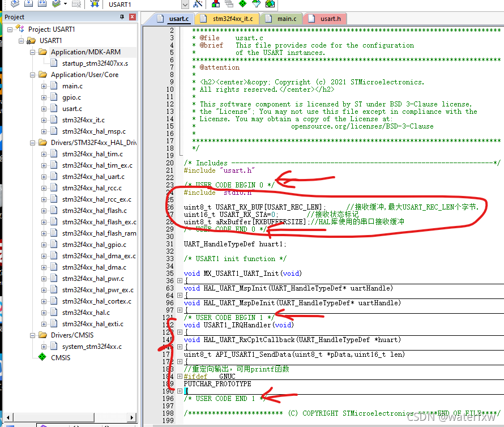Click the Stop build icon

coord(76,3)
